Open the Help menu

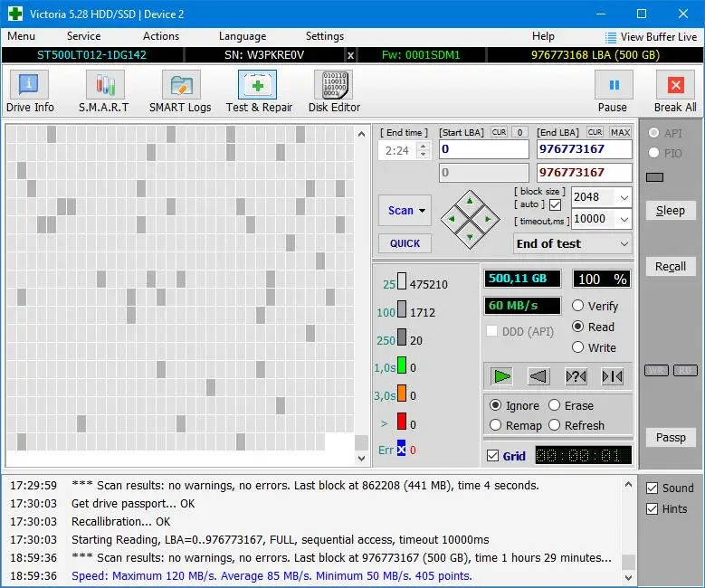pos(543,36)
